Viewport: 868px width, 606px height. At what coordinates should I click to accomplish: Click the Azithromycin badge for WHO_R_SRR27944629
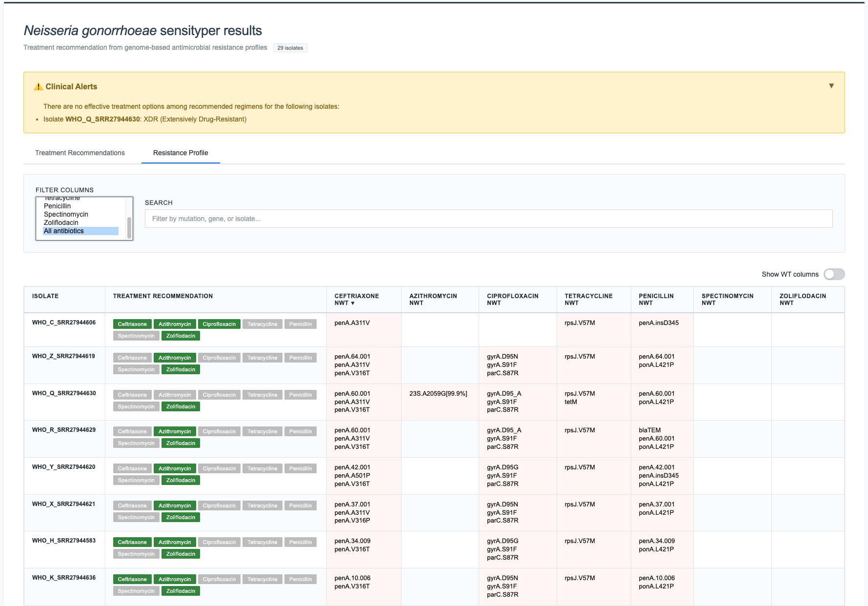pyautogui.click(x=175, y=431)
